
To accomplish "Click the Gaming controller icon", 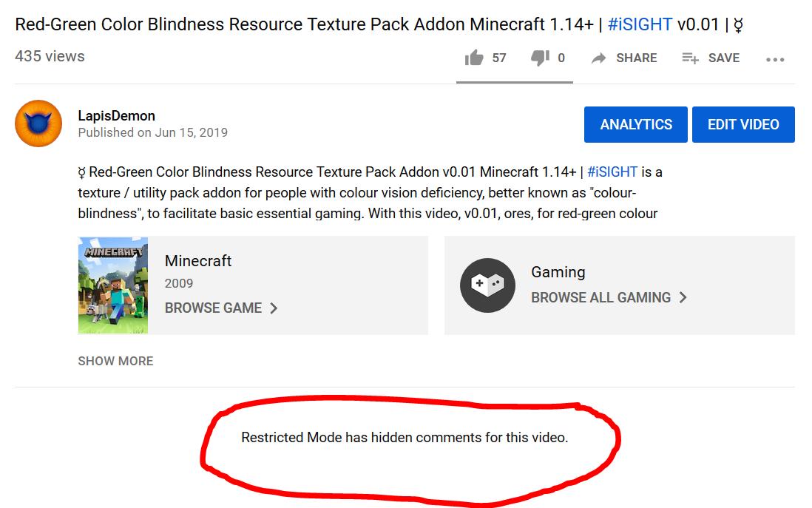I will 487,285.
